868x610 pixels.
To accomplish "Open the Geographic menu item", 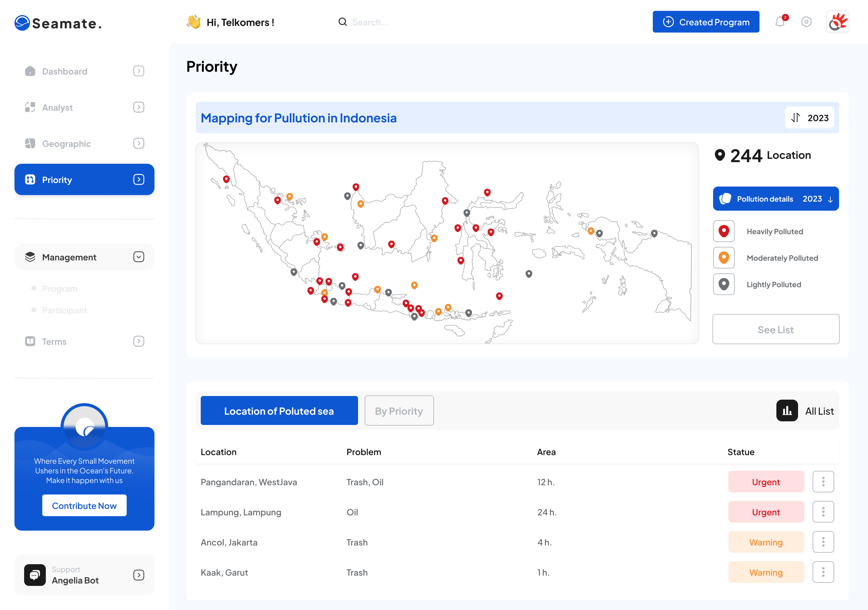I will (x=67, y=144).
